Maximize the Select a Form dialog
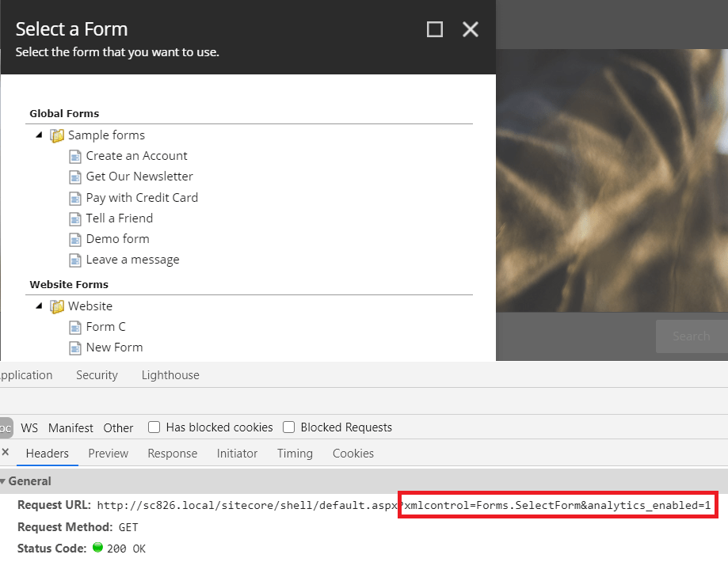This screenshot has height=562, width=728. [x=434, y=29]
